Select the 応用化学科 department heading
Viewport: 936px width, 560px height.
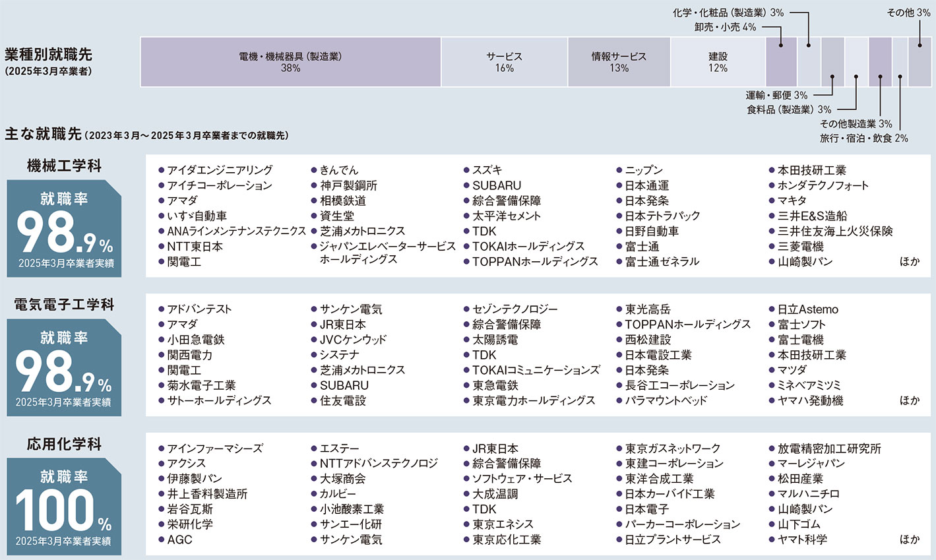coord(64,444)
